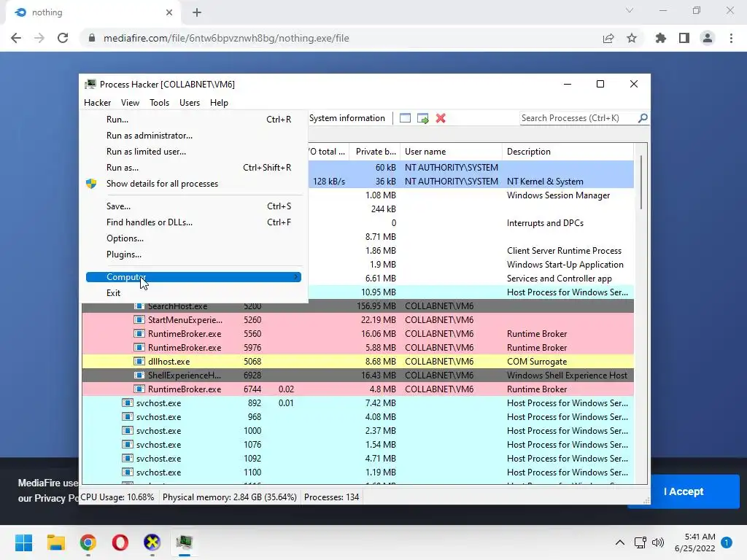The image size is (747, 560).
Task: Click Process Hacker taskbar icon
Action: pyautogui.click(x=185, y=542)
